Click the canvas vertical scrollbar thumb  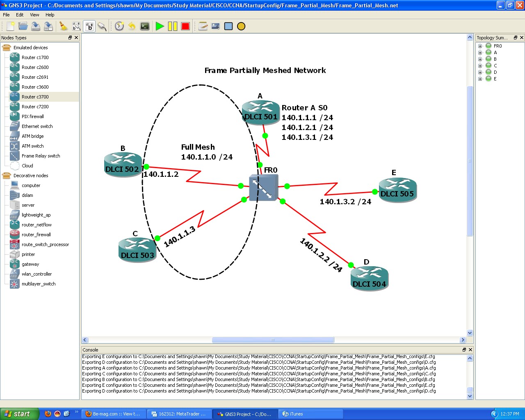click(x=470, y=161)
